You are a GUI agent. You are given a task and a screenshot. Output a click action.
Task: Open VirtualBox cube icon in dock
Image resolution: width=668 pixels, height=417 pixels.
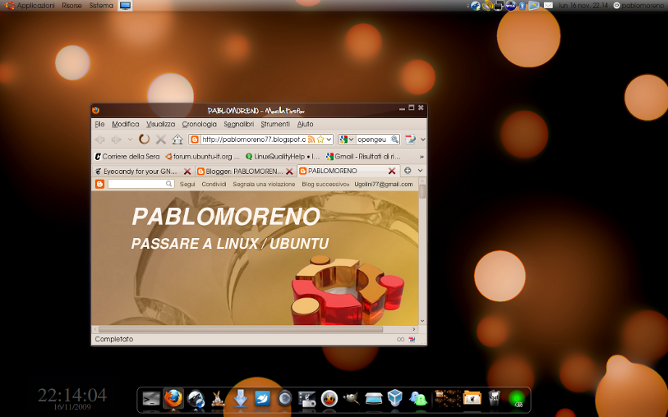pos(395,398)
